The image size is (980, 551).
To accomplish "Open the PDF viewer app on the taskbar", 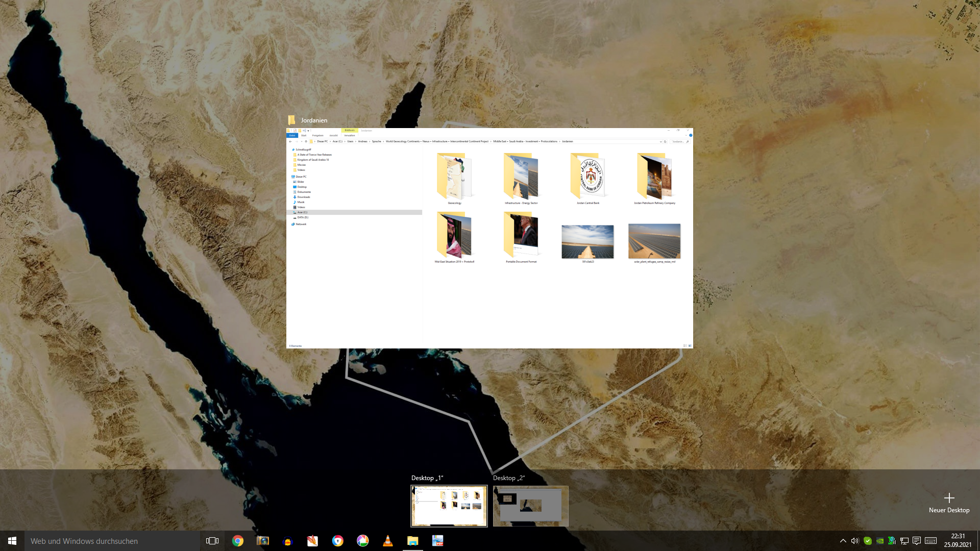I will (x=437, y=541).
